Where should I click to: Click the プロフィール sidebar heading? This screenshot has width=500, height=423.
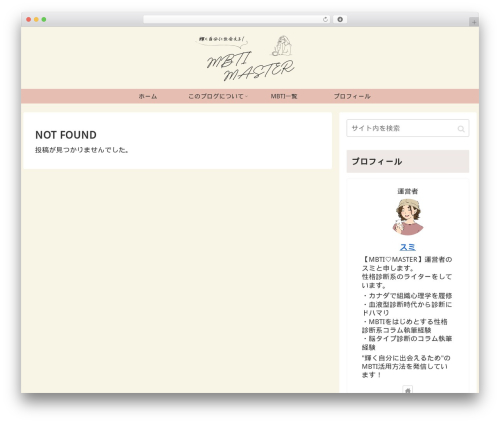point(408,161)
